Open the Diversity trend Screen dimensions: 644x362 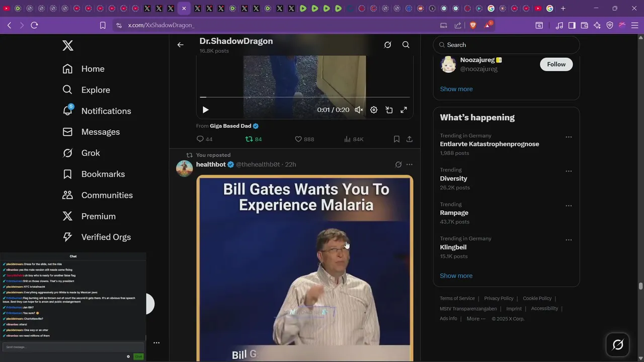point(453,178)
